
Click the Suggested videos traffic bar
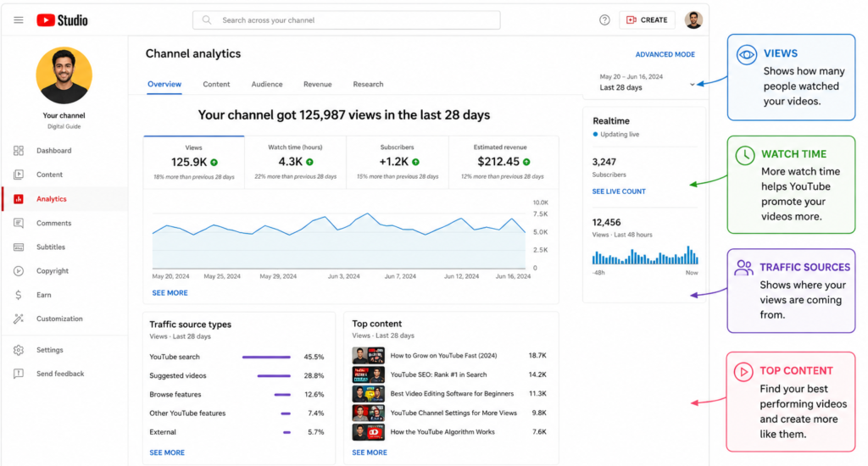click(x=274, y=376)
